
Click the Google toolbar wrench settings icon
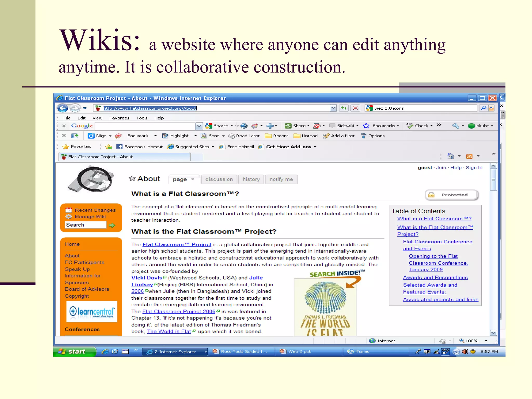(x=456, y=126)
